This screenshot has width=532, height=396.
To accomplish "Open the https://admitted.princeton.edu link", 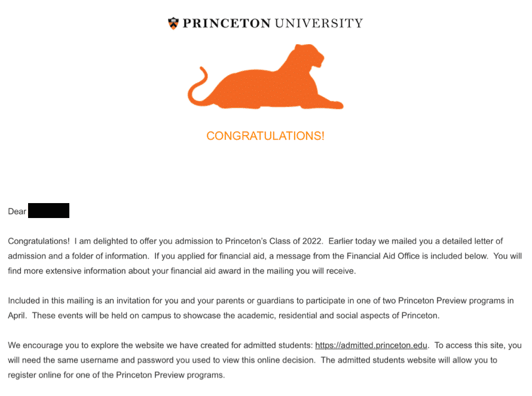I will 371,345.
